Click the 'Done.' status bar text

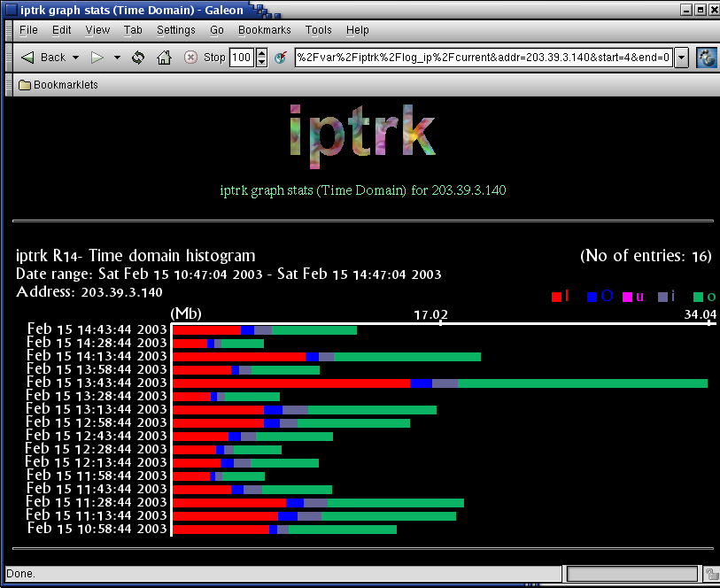coord(20,574)
